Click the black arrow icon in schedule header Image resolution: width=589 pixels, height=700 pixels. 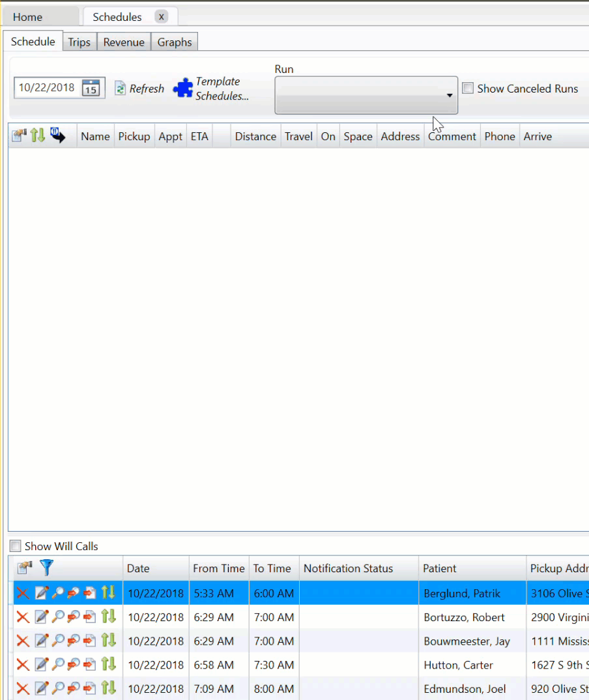(x=58, y=136)
